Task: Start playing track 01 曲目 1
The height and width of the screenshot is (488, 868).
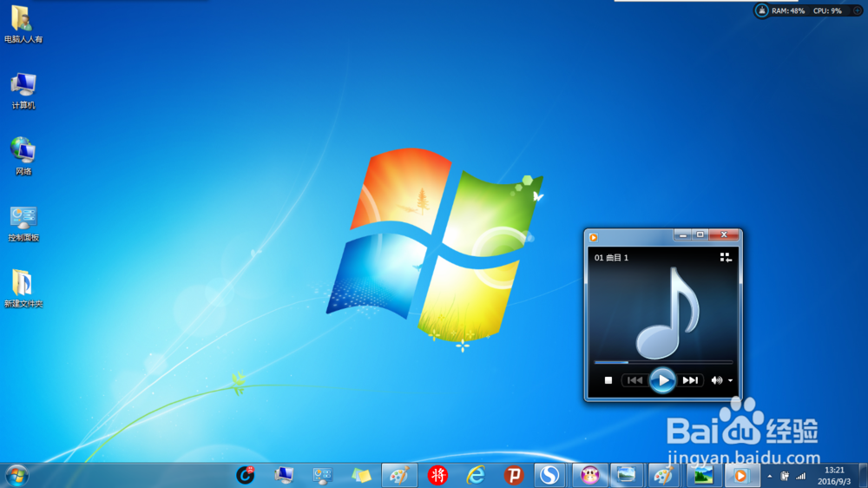Action: (662, 380)
